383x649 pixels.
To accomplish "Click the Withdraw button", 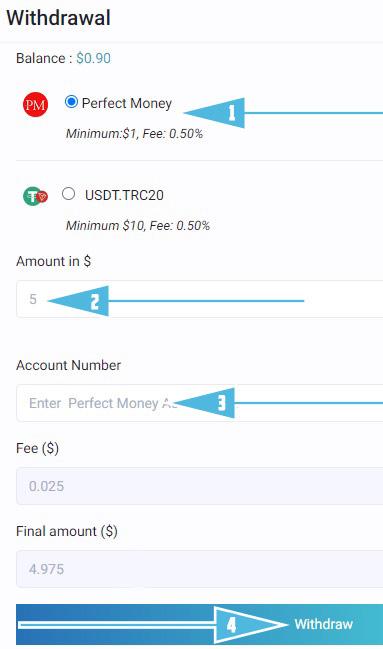I will 200,624.
